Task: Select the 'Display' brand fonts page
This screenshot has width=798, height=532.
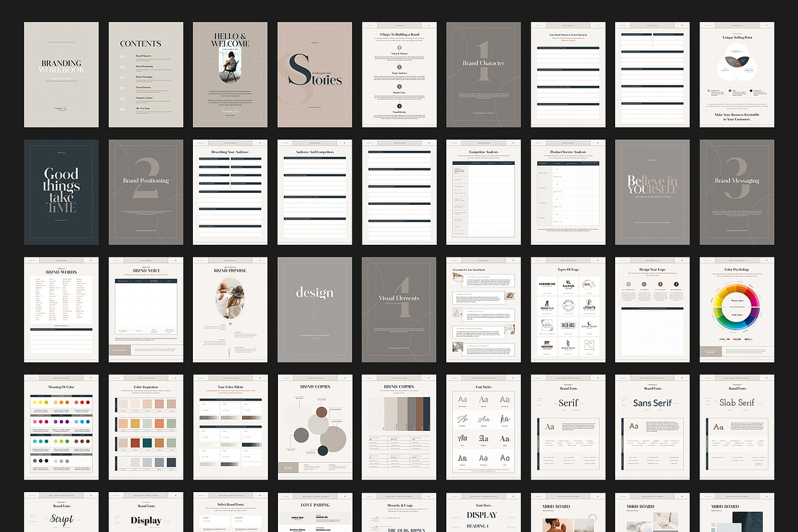Action: (146, 512)
